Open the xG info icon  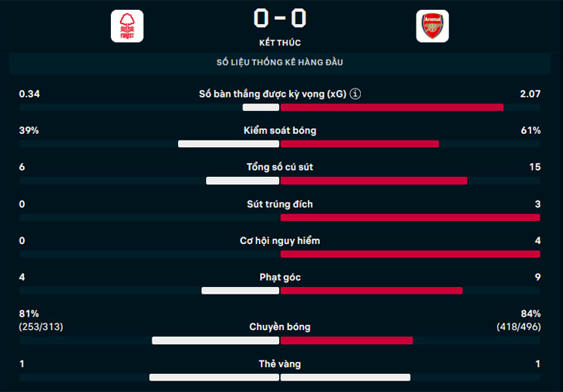click(x=355, y=93)
